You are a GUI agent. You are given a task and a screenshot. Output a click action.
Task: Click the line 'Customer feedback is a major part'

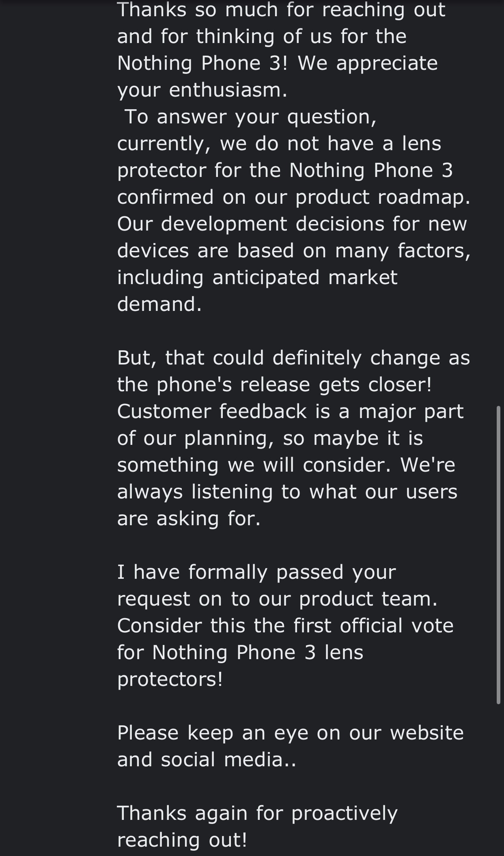290,412
